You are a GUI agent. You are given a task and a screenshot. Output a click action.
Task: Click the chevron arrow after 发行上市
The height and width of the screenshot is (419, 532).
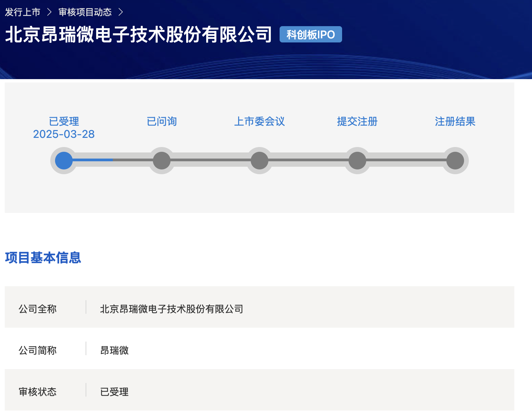click(x=49, y=12)
